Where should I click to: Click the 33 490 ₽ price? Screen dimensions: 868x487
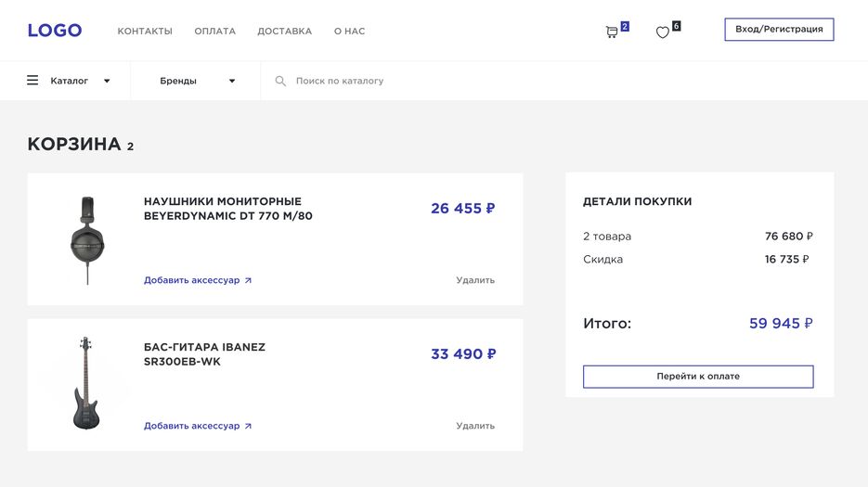tap(463, 353)
